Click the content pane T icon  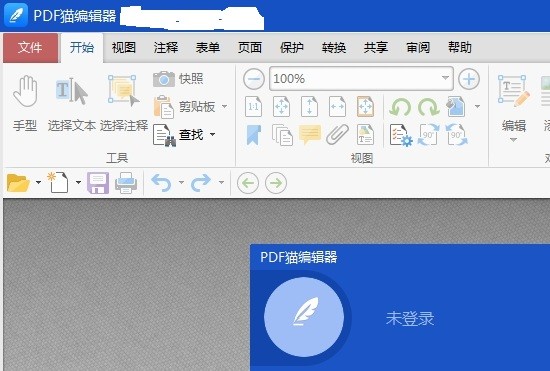pos(365,135)
